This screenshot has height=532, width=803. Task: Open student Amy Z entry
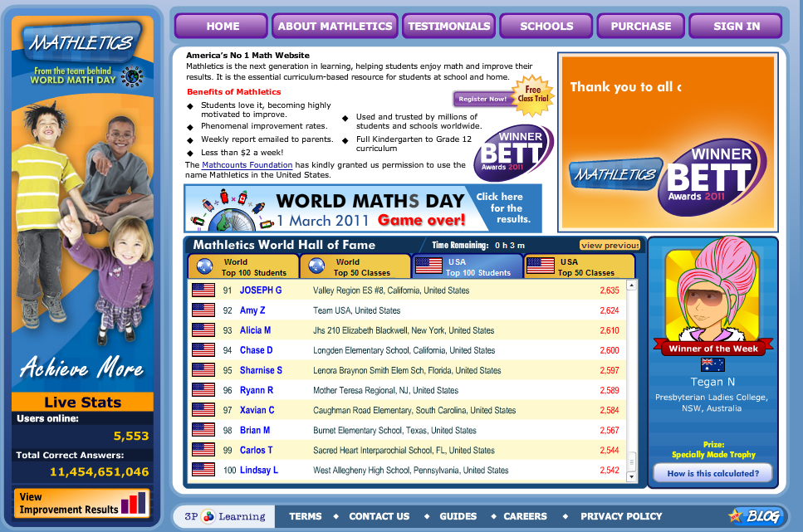click(252, 310)
